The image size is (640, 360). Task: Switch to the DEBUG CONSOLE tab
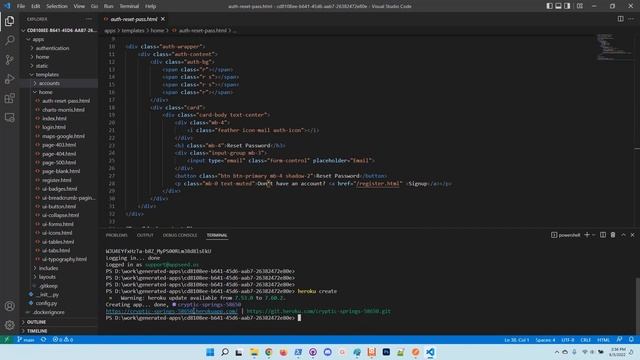(180, 235)
